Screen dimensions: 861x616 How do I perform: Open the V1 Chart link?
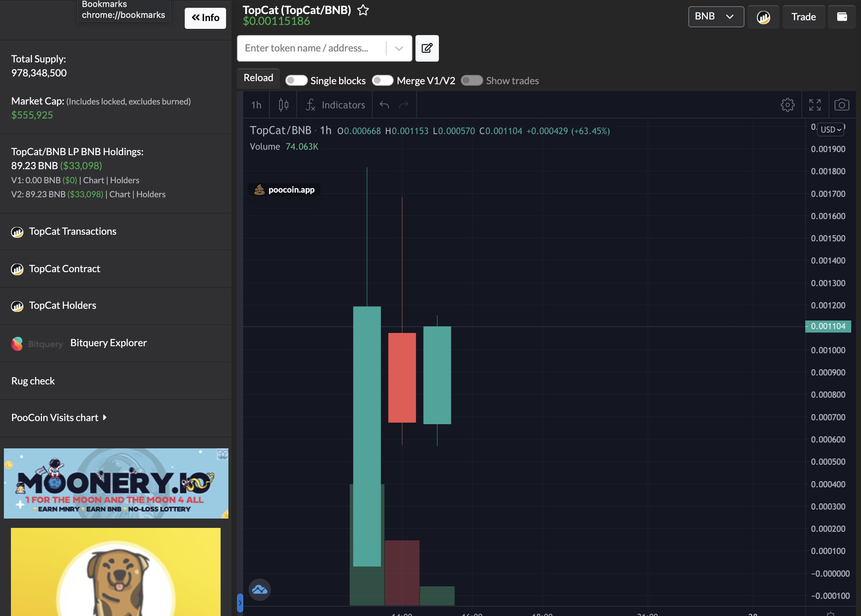pyautogui.click(x=94, y=180)
